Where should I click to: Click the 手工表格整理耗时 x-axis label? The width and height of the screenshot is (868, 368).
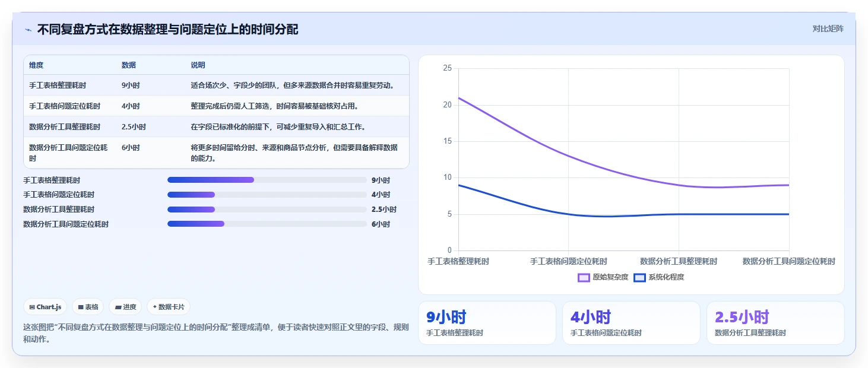(458, 261)
